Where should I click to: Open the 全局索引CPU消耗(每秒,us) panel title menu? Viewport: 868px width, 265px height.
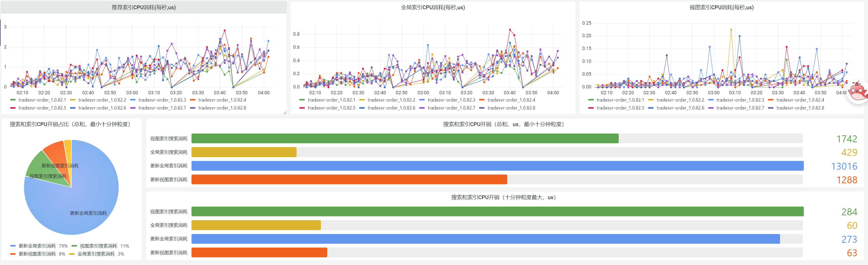(433, 7)
